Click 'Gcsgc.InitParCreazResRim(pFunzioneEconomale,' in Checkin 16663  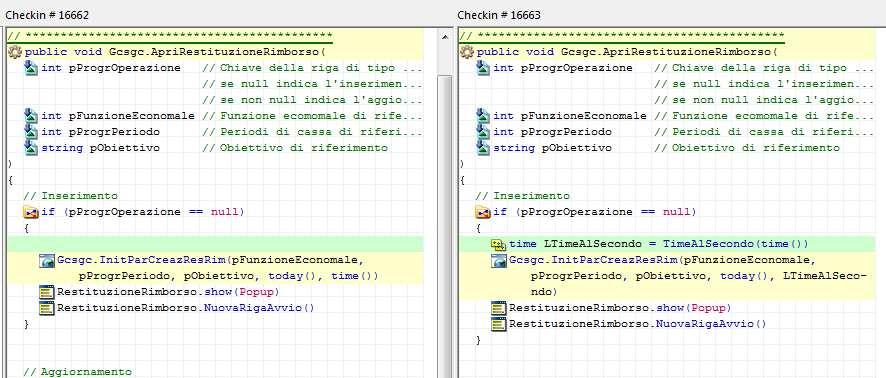(x=663, y=260)
